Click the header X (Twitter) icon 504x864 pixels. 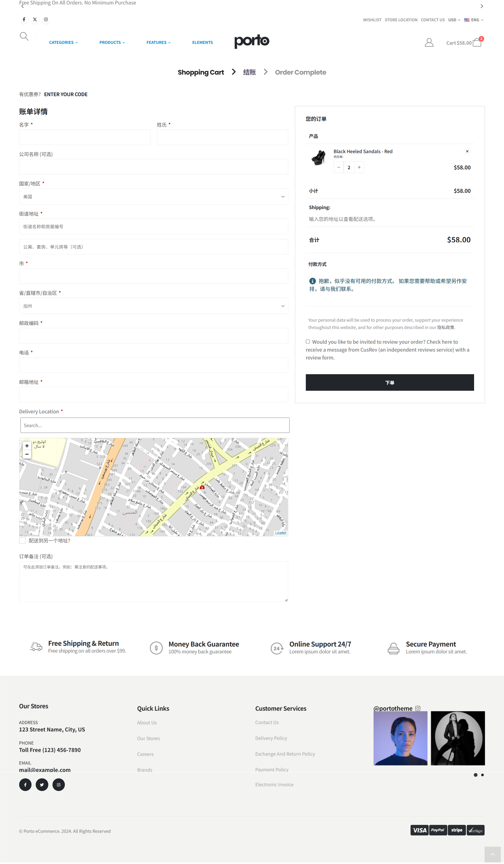pos(35,19)
